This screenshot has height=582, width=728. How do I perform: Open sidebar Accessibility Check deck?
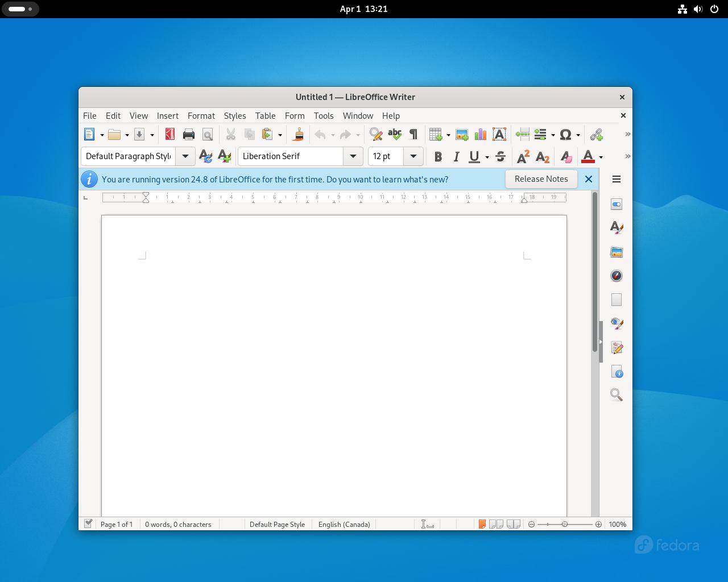click(617, 371)
